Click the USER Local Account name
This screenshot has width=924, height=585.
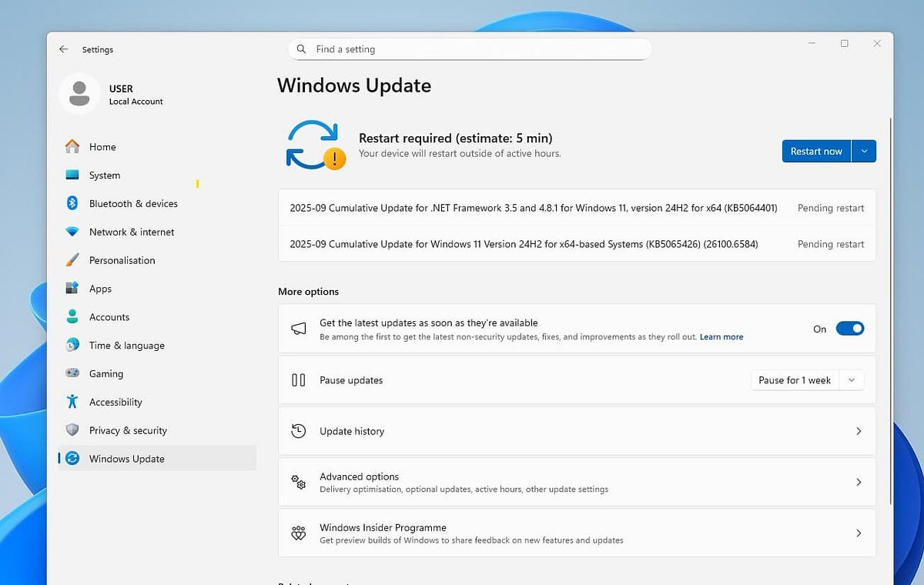tap(136, 94)
